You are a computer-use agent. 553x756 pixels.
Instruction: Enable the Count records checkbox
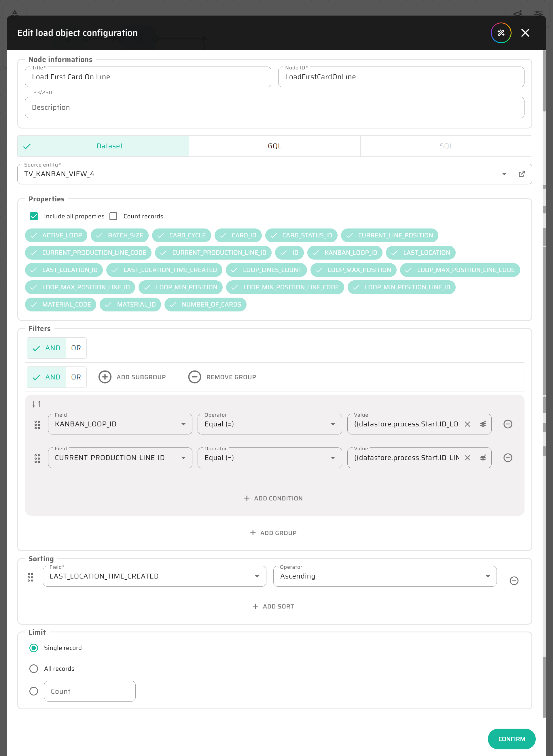[x=113, y=216]
